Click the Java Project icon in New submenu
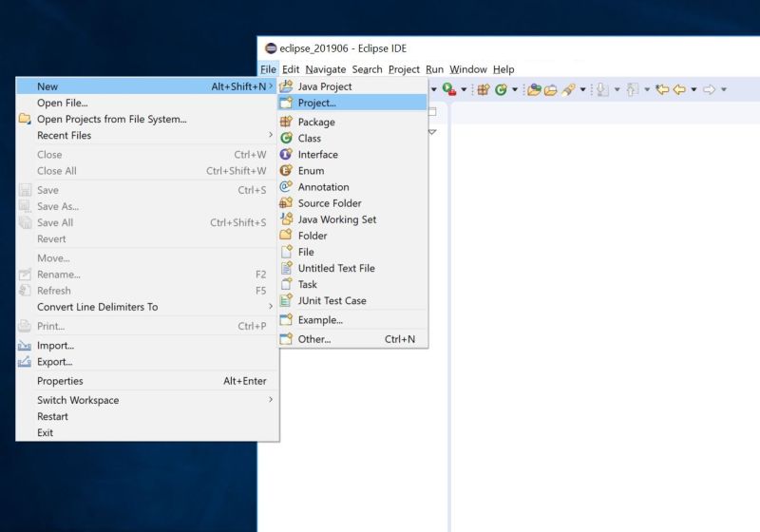760x532 pixels. (286, 86)
